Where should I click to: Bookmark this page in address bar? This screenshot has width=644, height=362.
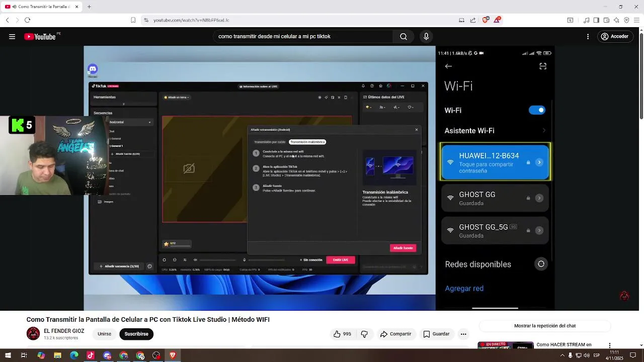(x=133, y=20)
